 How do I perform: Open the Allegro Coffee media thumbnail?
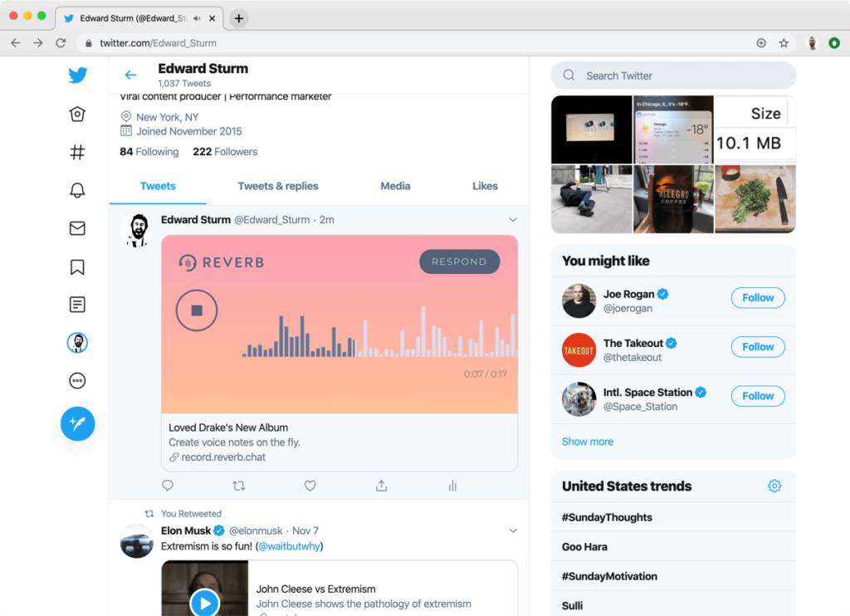[673, 199]
